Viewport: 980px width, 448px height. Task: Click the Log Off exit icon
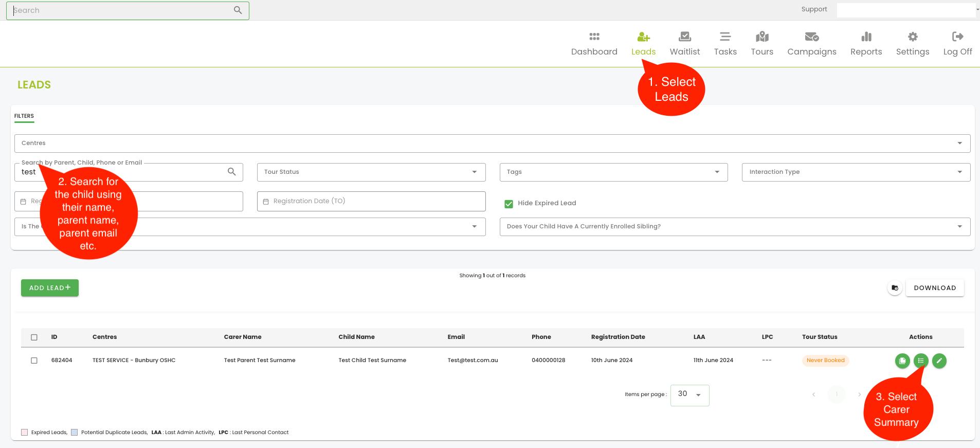tap(957, 37)
